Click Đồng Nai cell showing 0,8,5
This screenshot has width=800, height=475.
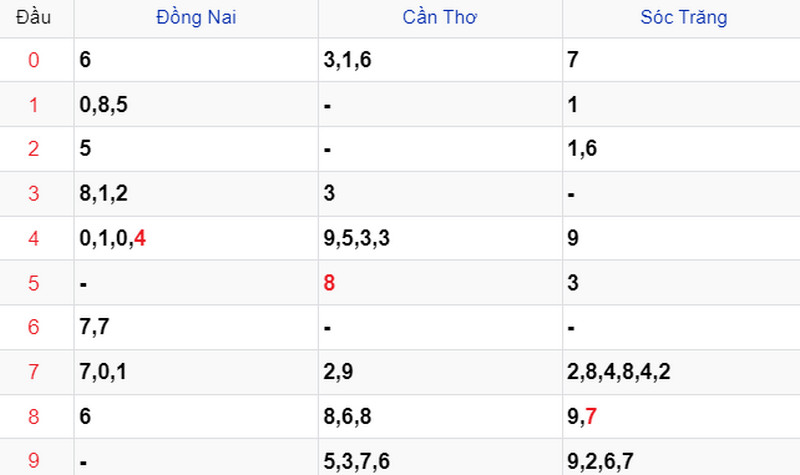pyautogui.click(x=196, y=105)
